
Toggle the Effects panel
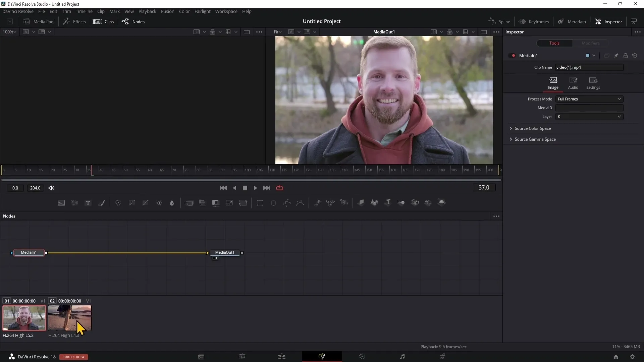[74, 21]
